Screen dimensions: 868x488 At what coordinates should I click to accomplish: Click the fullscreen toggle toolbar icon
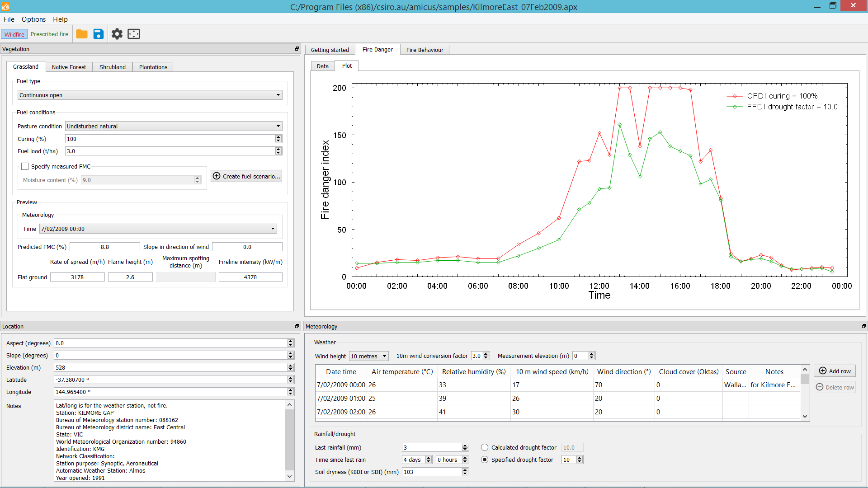click(x=134, y=34)
